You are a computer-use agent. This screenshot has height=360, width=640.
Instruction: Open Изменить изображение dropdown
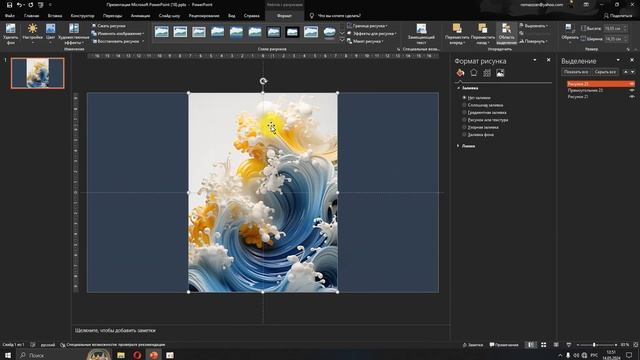118,33
